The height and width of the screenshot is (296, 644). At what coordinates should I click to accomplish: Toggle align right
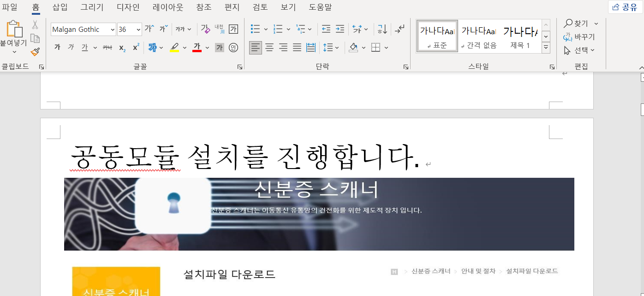coord(283,48)
